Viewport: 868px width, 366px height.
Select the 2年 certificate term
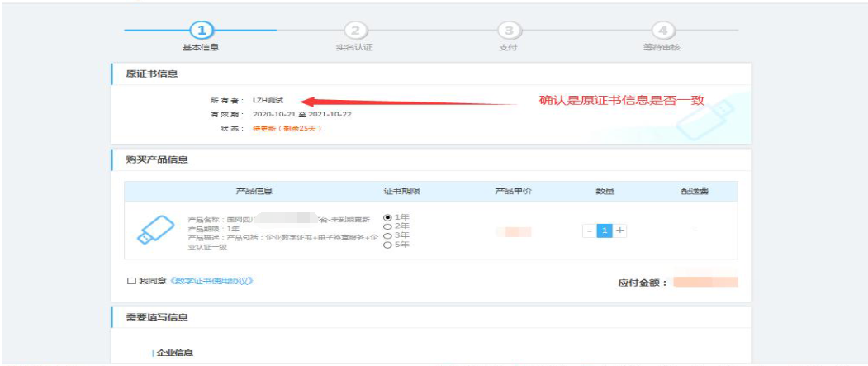tap(388, 226)
